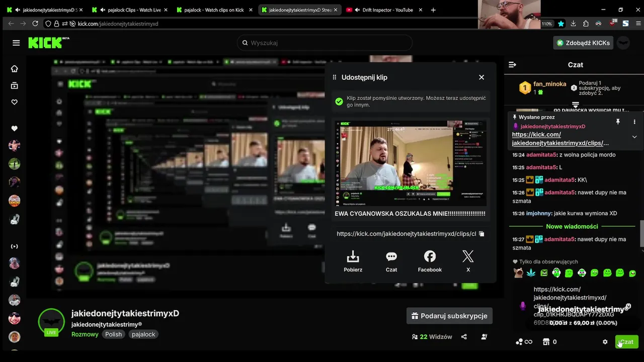Focus the Wyszukaj search field

pyautogui.click(x=325, y=43)
